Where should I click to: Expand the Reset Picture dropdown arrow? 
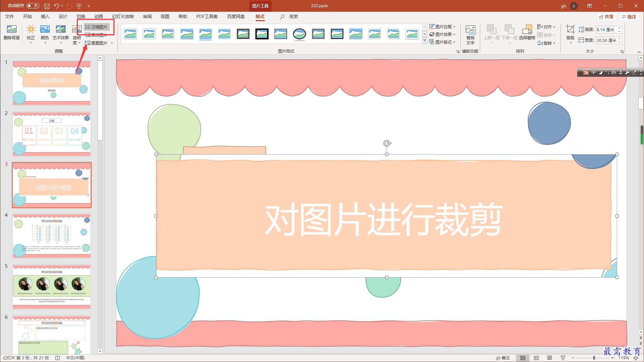coord(112,43)
